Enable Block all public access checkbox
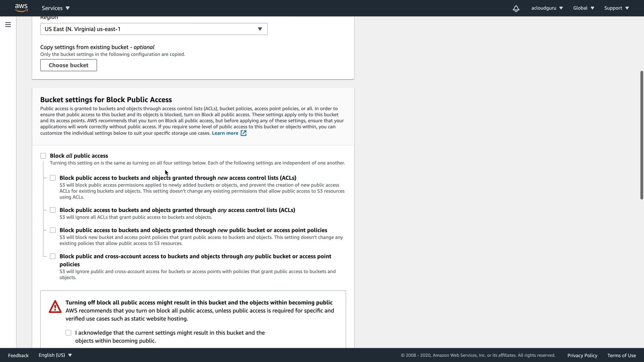 tap(43, 156)
